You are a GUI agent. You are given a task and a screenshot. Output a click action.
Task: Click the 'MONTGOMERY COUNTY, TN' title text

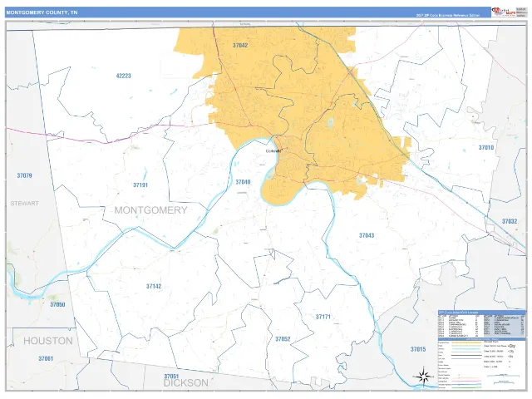(42, 12)
